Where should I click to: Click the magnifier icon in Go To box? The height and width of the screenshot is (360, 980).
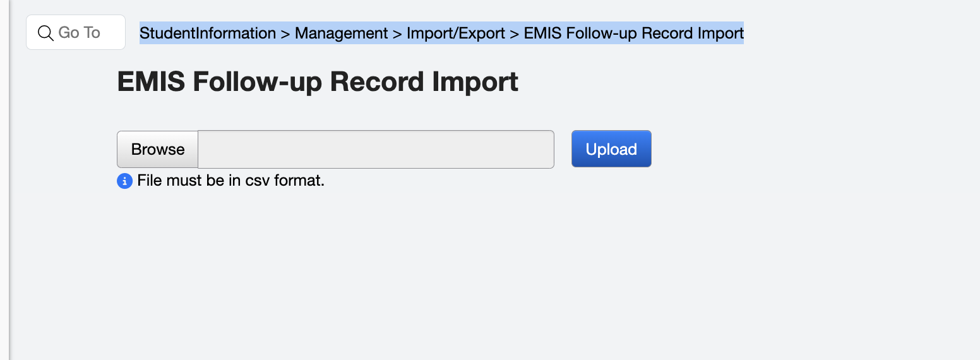coord(45,33)
